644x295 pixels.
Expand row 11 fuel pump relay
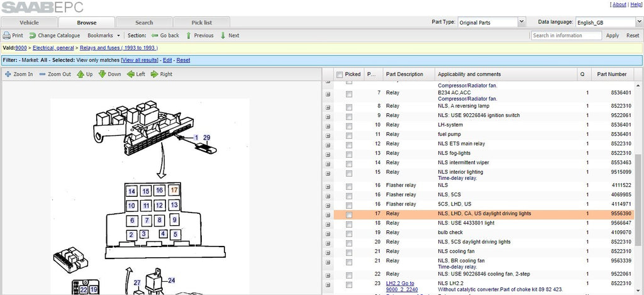click(328, 136)
